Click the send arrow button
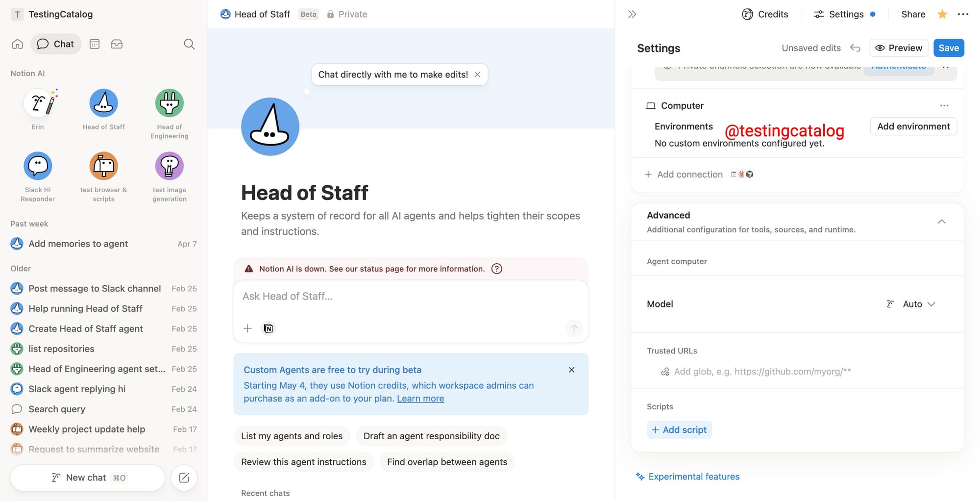 (574, 328)
